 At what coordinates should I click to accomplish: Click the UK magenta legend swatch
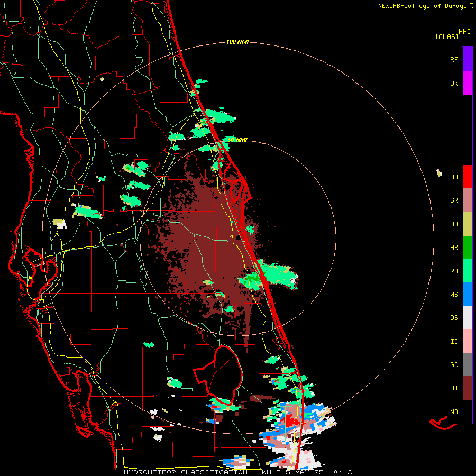467,83
